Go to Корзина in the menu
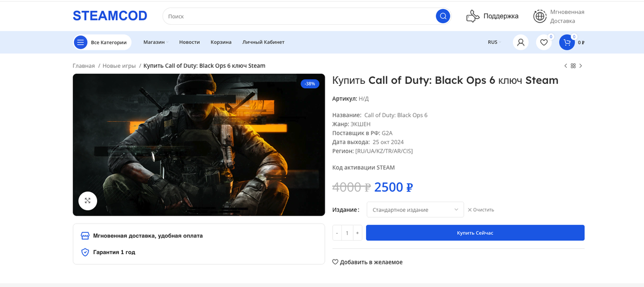Screen dimensions: 644x287 coord(221,42)
